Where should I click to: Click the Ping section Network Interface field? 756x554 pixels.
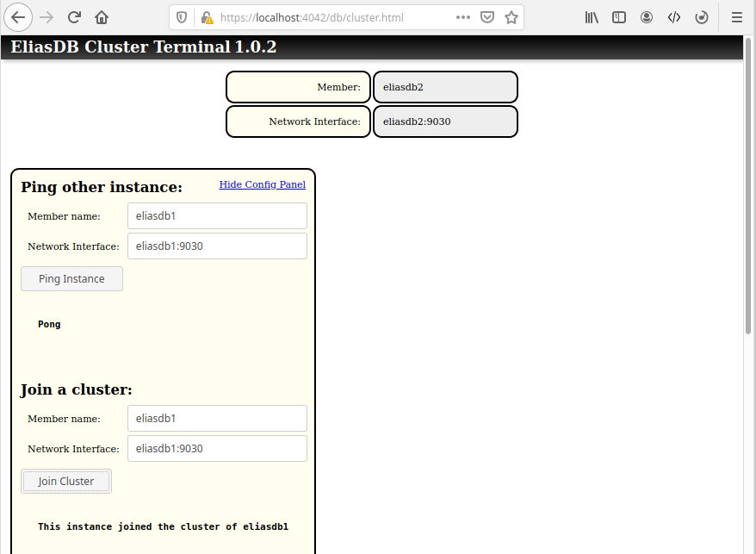(x=217, y=246)
